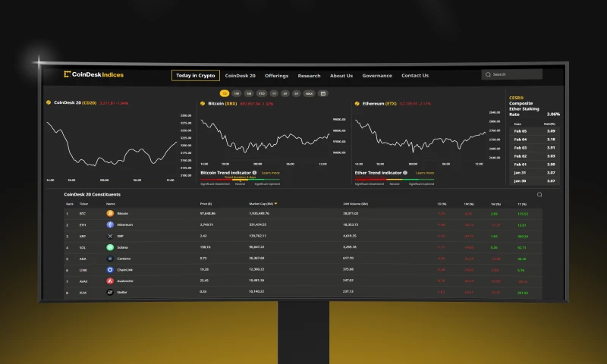This screenshot has width=607, height=364.
Task: Click the CoinDesk Indices logo
Action: point(93,74)
